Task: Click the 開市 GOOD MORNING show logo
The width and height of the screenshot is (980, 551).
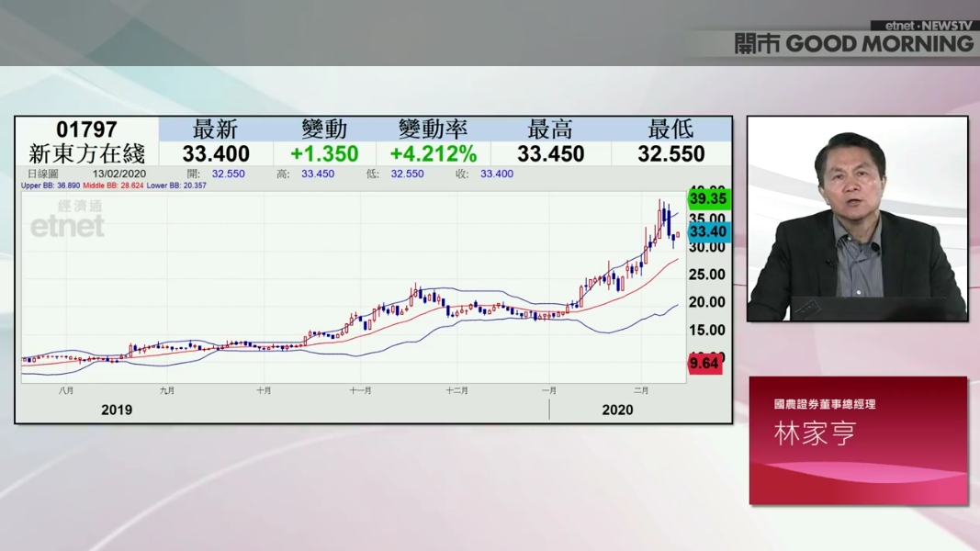Action: (x=854, y=44)
